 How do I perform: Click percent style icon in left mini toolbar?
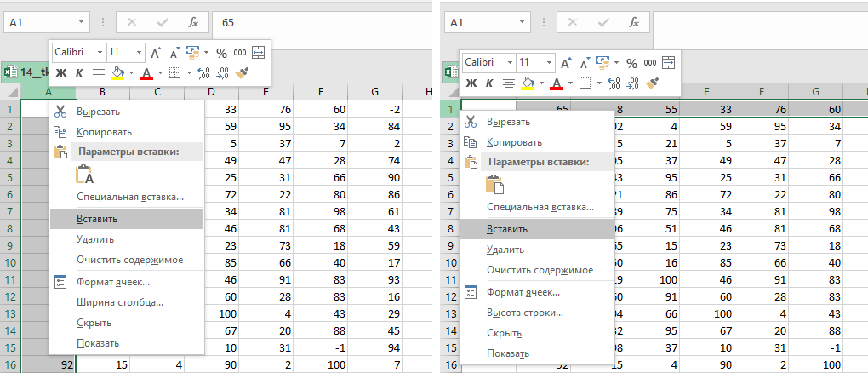tap(221, 53)
